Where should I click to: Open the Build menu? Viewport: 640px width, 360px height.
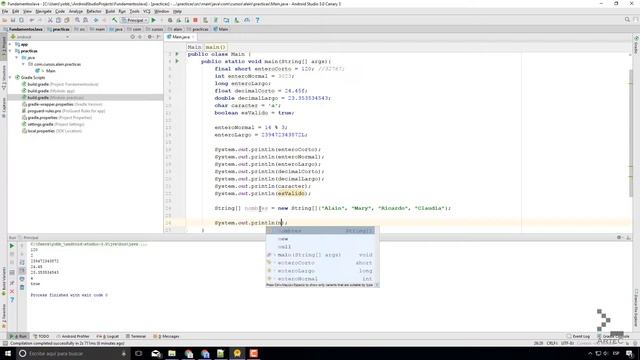tap(110, 11)
